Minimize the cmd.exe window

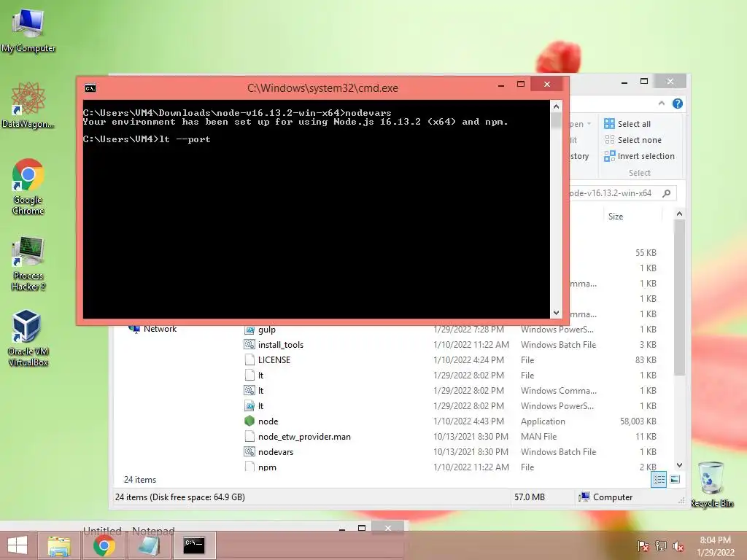500,85
